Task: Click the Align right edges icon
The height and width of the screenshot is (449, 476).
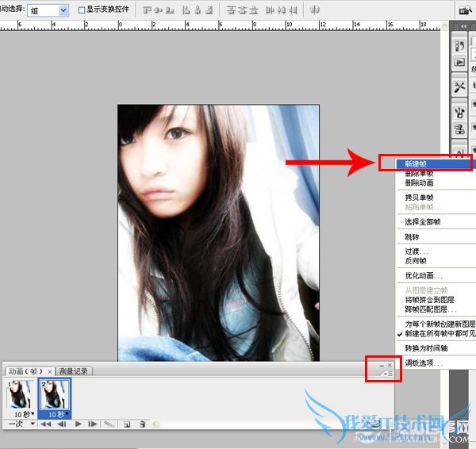Action: pos(209,10)
